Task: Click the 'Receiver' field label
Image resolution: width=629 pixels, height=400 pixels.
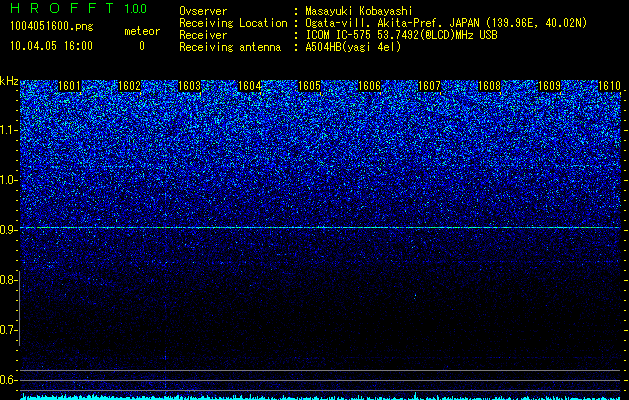Action: click(x=203, y=35)
